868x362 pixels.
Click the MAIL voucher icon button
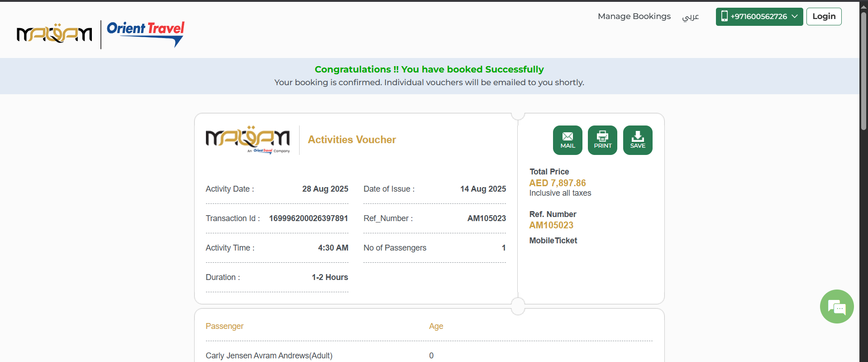point(567,140)
